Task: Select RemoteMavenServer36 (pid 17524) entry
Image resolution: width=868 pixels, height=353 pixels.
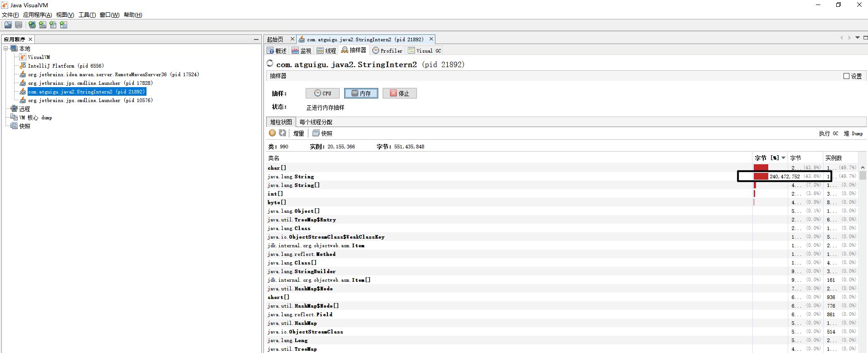Action: pyautogui.click(x=113, y=74)
